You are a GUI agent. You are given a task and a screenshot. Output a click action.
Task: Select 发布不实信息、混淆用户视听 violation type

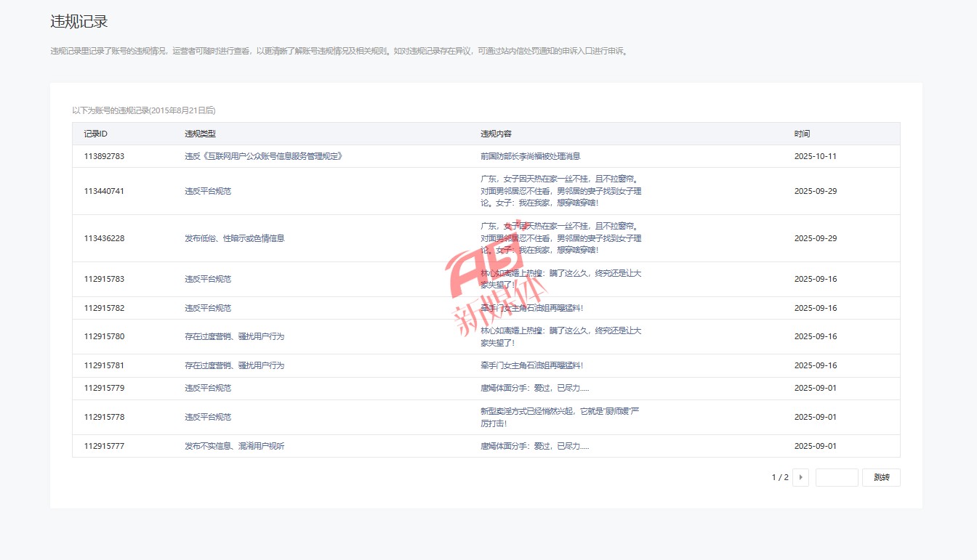pyautogui.click(x=234, y=446)
